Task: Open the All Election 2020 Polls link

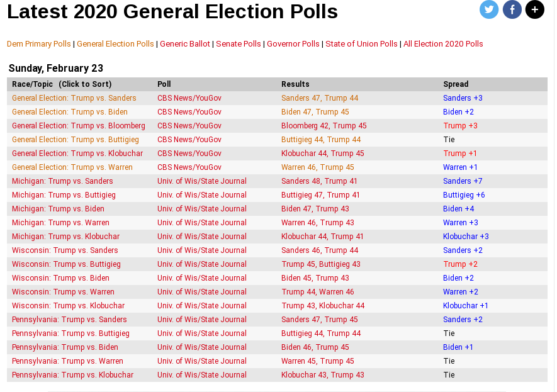Action: [443, 43]
